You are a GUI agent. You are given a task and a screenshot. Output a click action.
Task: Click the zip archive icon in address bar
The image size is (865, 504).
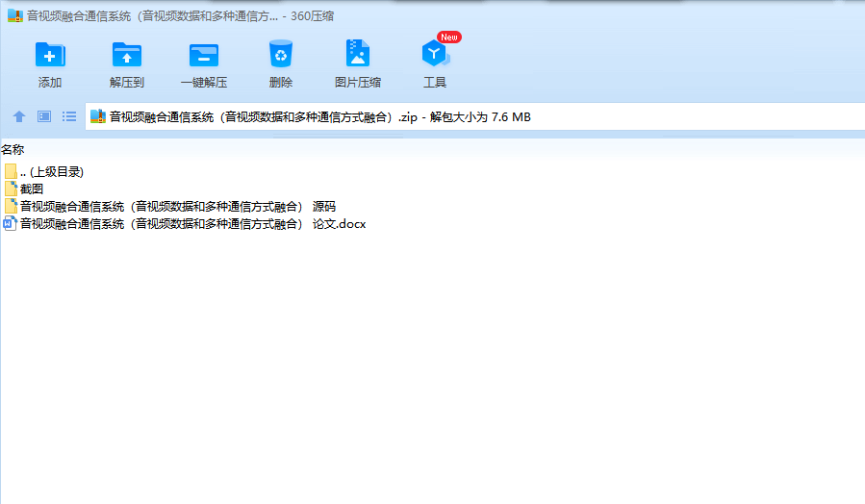pos(97,116)
